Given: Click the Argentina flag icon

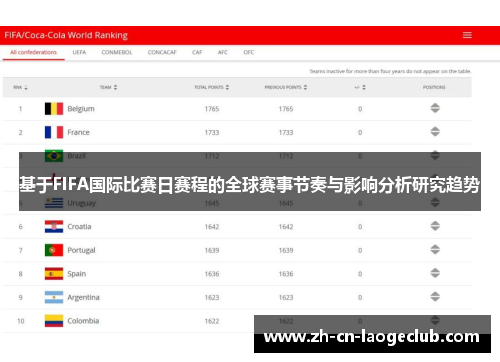Looking at the screenshot, I should point(54,297).
